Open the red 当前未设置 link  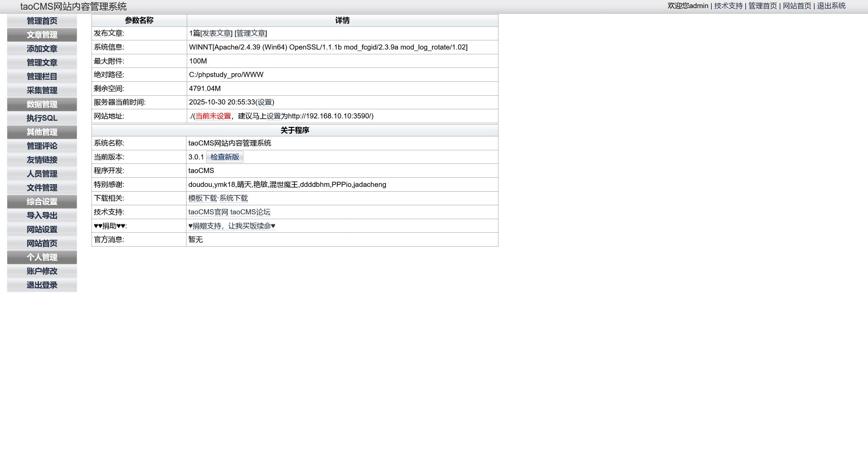213,116
